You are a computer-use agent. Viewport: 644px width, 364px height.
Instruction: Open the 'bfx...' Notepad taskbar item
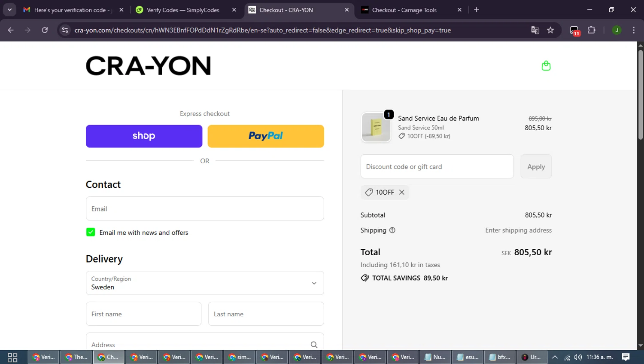[x=500, y=357]
